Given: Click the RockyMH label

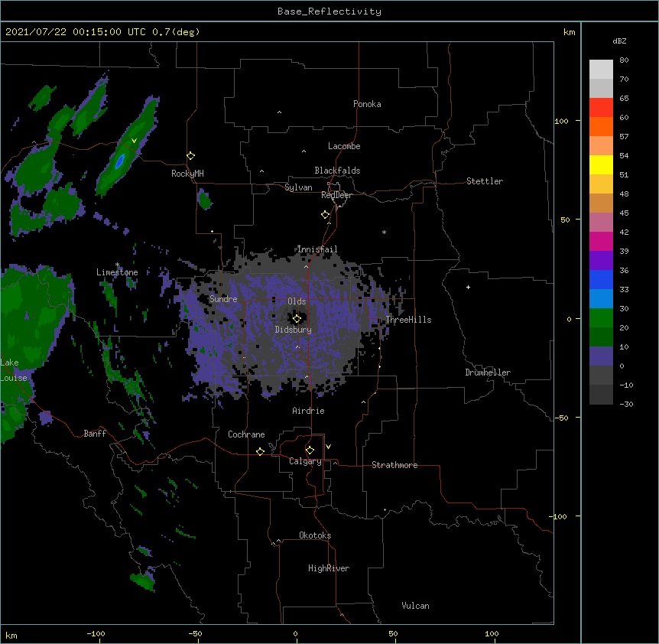Looking at the screenshot, I should coord(187,174).
